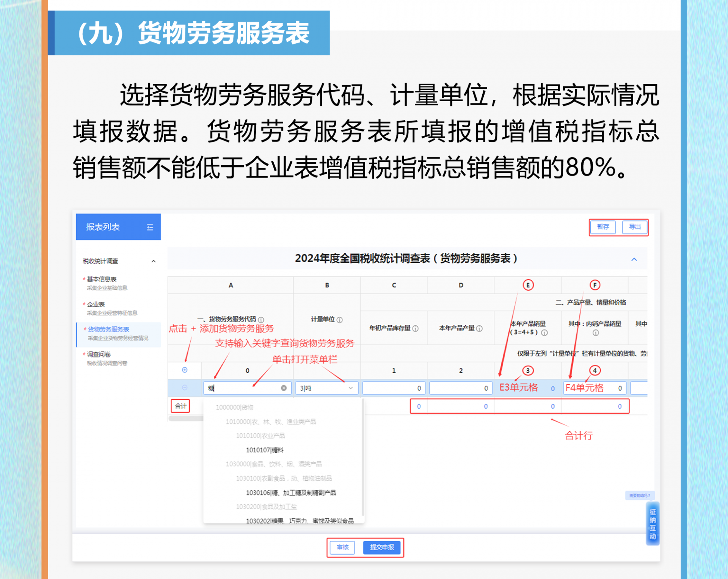Open the 3|吨 unit dropdown
This screenshot has height=579, width=728.
326,388
